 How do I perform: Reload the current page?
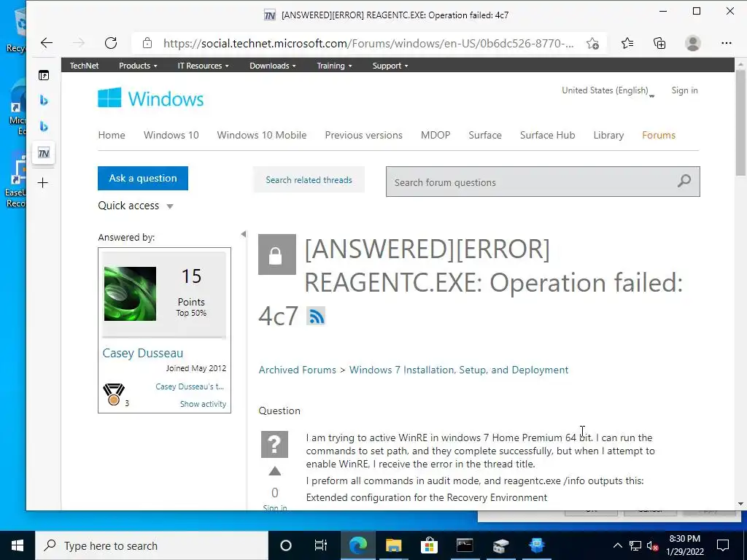click(111, 43)
